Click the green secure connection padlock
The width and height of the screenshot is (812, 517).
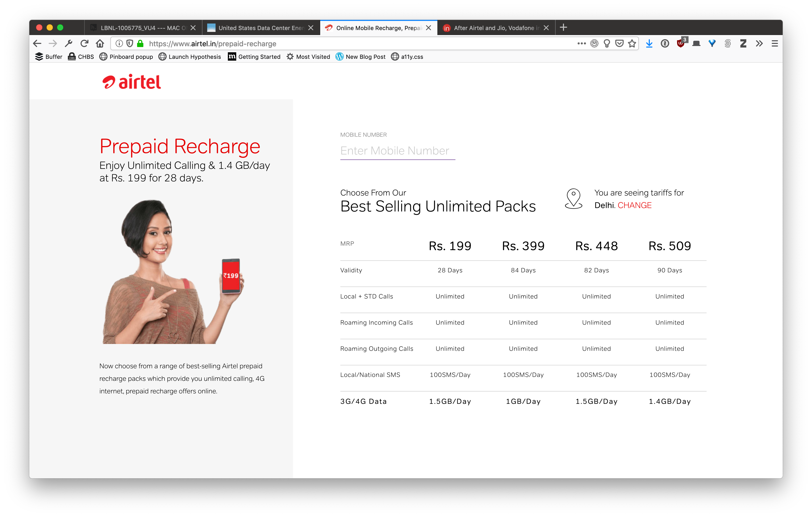pos(141,43)
